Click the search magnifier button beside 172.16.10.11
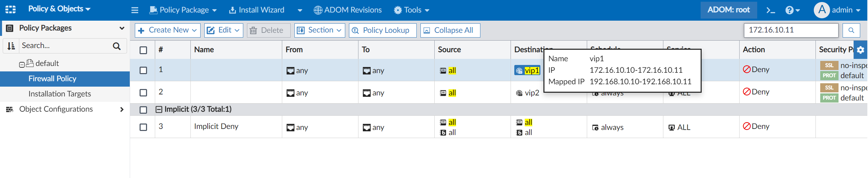Viewport: 868px width, 178px height. (851, 30)
